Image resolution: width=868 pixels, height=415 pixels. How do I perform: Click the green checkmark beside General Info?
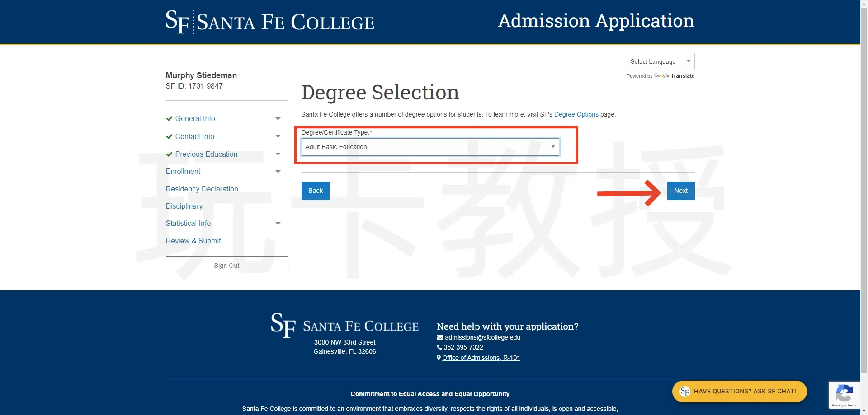(x=169, y=119)
